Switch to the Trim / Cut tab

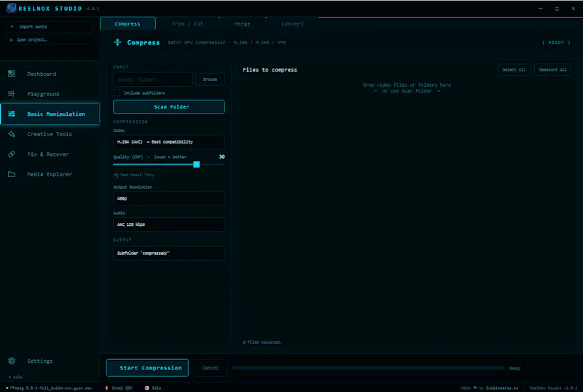[x=187, y=23]
